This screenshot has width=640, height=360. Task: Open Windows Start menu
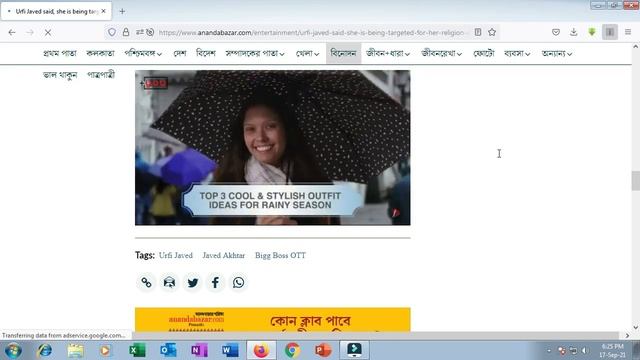(x=13, y=351)
